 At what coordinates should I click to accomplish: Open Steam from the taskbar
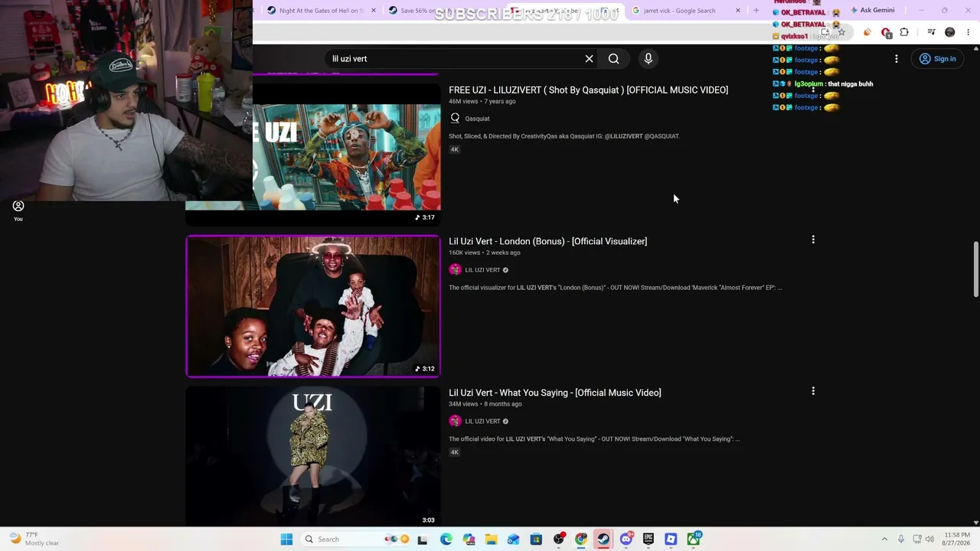(x=603, y=540)
